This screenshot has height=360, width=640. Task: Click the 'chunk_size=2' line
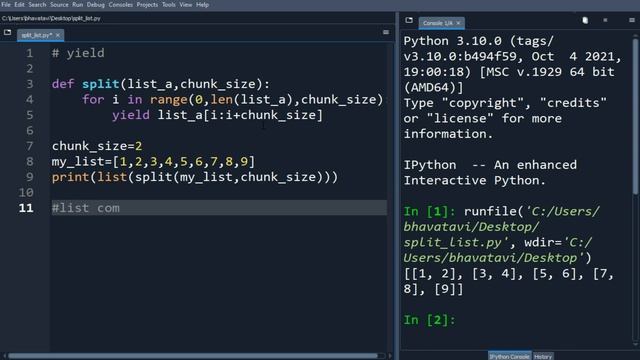(97, 146)
